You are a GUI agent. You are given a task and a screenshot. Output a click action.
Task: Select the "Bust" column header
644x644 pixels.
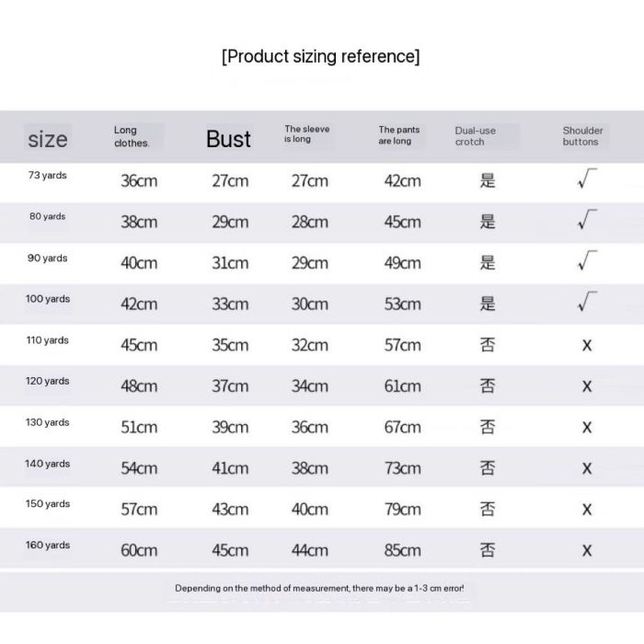point(228,139)
